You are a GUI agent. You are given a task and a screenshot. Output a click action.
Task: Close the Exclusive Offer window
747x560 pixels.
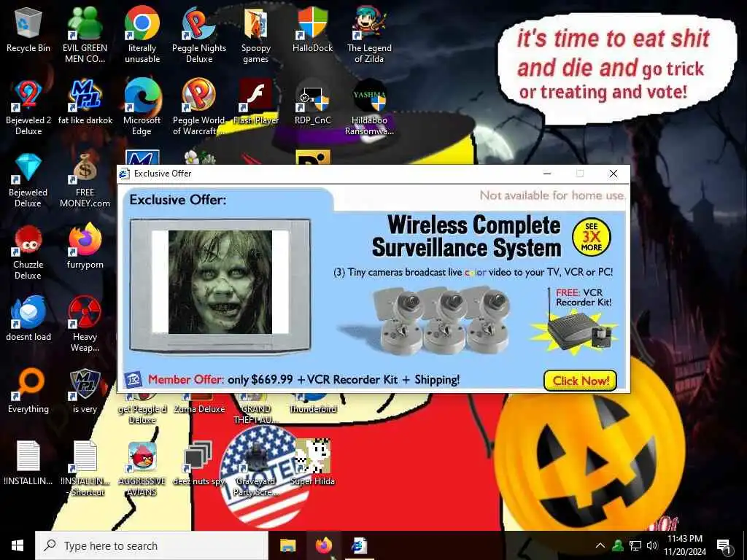[613, 174]
